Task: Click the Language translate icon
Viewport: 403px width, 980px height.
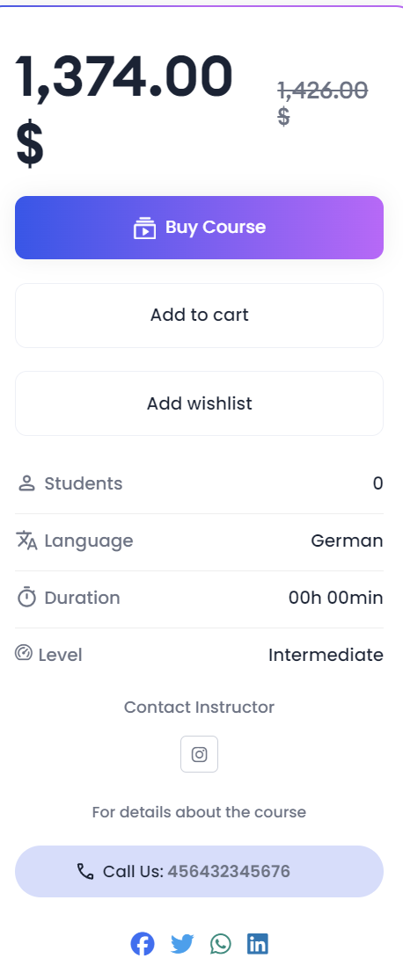Action: tap(26, 541)
